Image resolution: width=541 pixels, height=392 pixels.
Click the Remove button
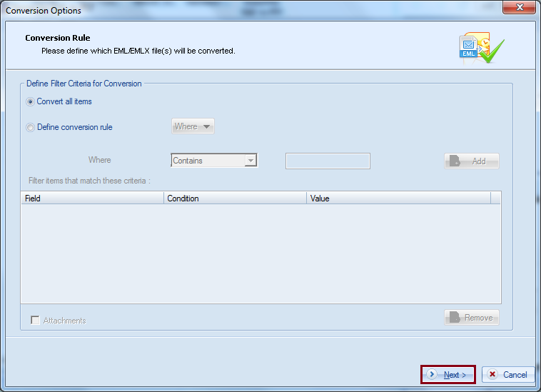click(x=471, y=318)
